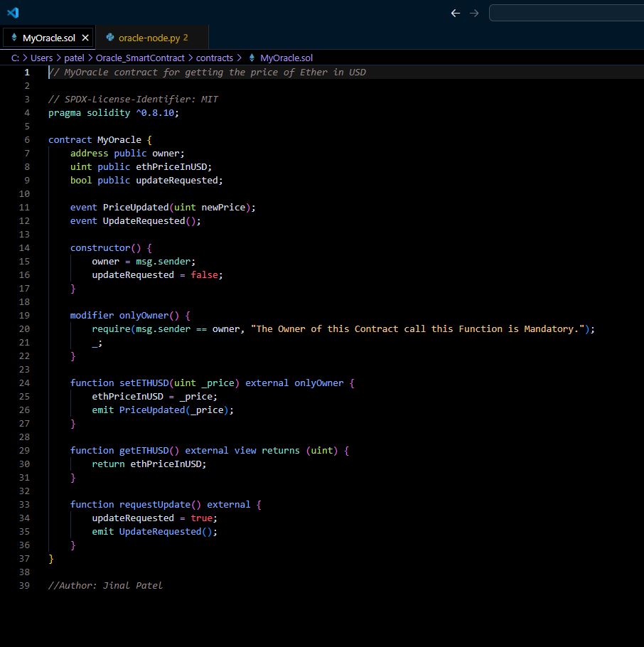Image resolution: width=644 pixels, height=647 pixels.
Task: Click the "modifier" keyword on line 19
Action: (92, 316)
